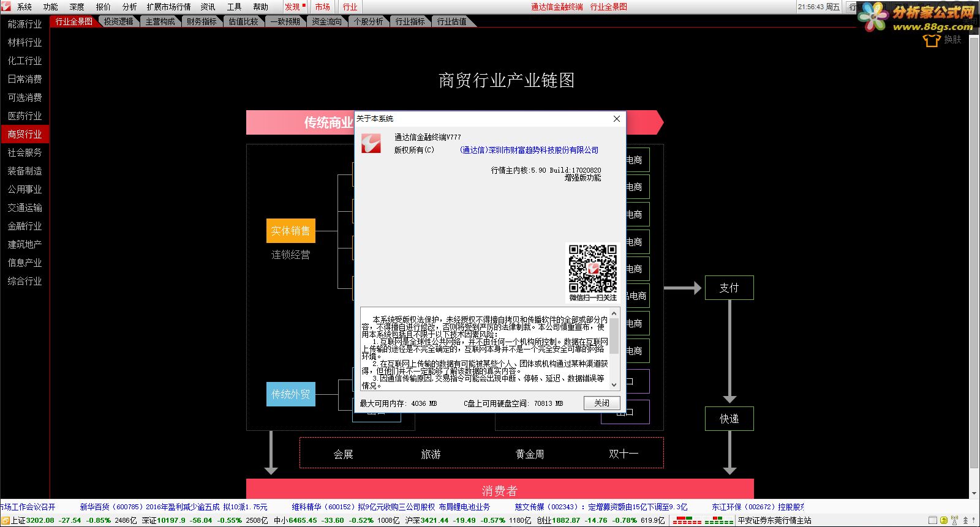Switch to the 行业指标 tab
This screenshot has height=527, width=980.
click(x=410, y=21)
